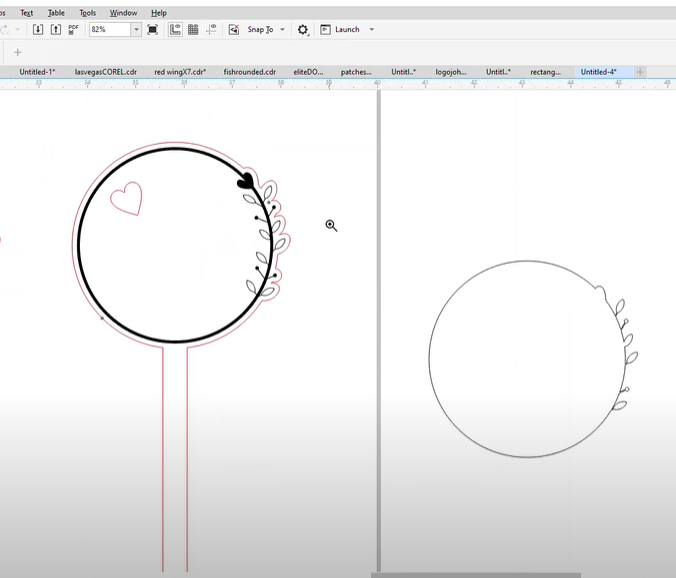Expand the Launch dropdown arrow
676x578 pixels.
tap(372, 30)
